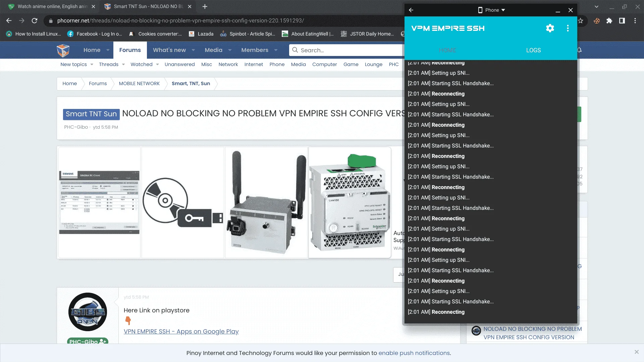This screenshot has height=362, width=644.
Task: Open the Home item in forum navbar
Action: (92, 50)
